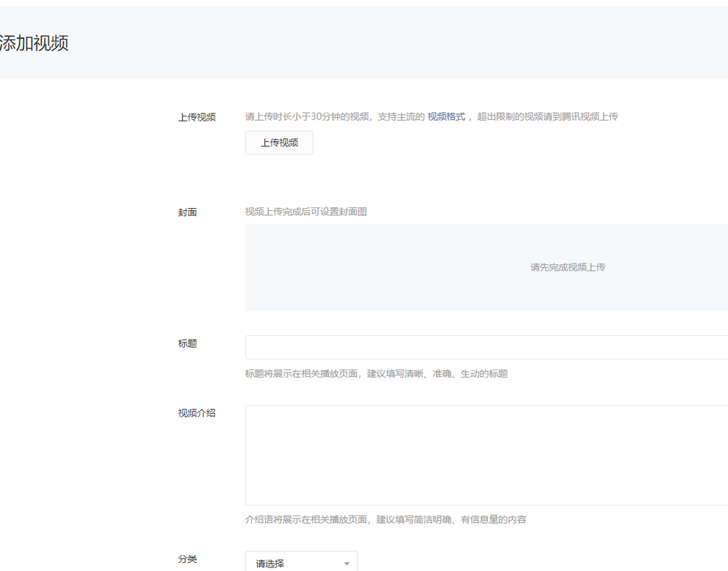Click the 添加视频 page heading
This screenshot has height=571, width=728.
(34, 43)
